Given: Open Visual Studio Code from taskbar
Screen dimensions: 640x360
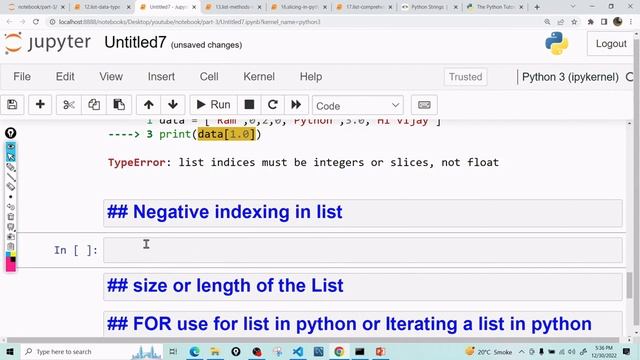Looking at the screenshot, I should click(x=298, y=351).
